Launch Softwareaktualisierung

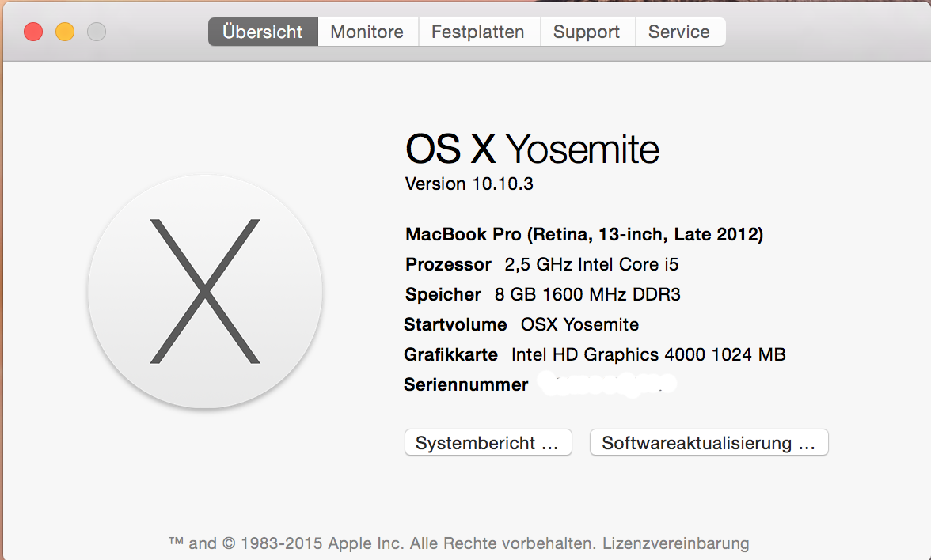pyautogui.click(x=709, y=443)
